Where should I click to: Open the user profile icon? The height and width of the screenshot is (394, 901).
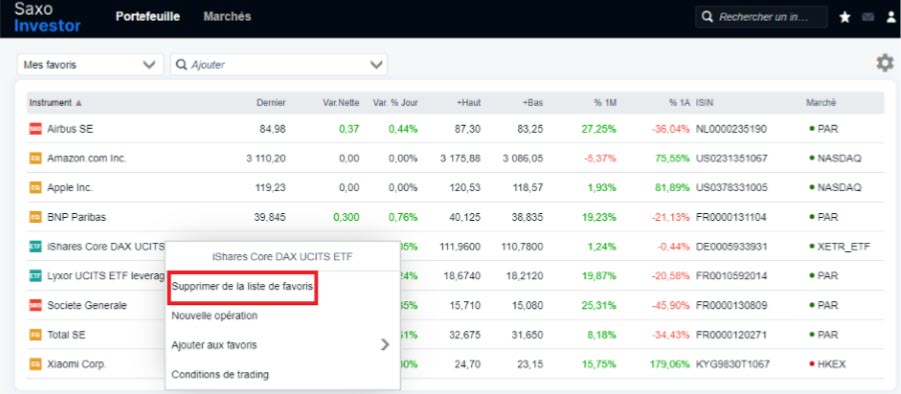(x=891, y=17)
